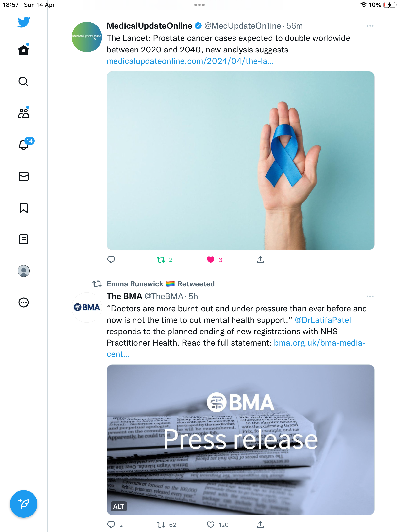This screenshot has height=532, width=399.
Task: Open more options for MedicalUpdateOnline tweet
Action: click(x=370, y=26)
